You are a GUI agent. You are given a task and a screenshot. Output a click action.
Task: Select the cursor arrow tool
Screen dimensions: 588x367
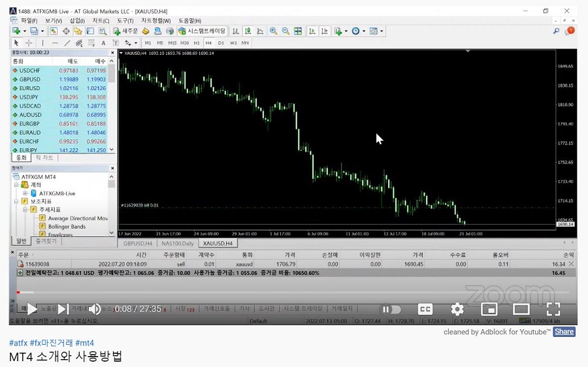16,43
